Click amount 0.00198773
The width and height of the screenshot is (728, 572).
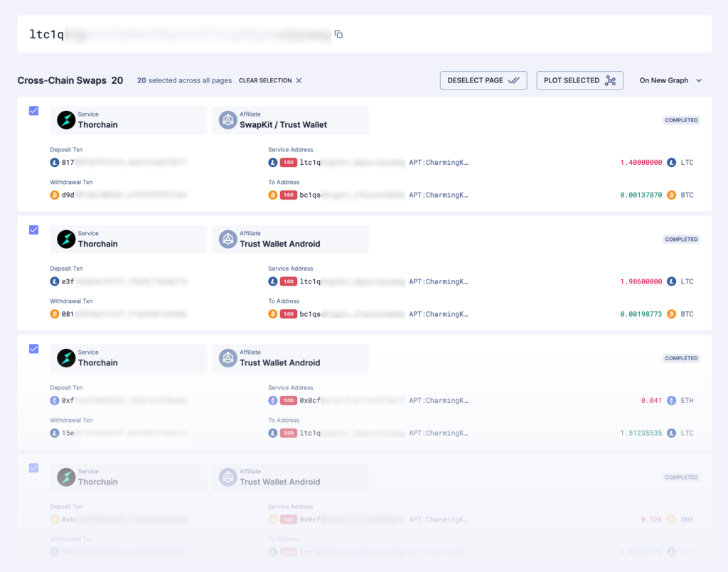click(x=641, y=314)
